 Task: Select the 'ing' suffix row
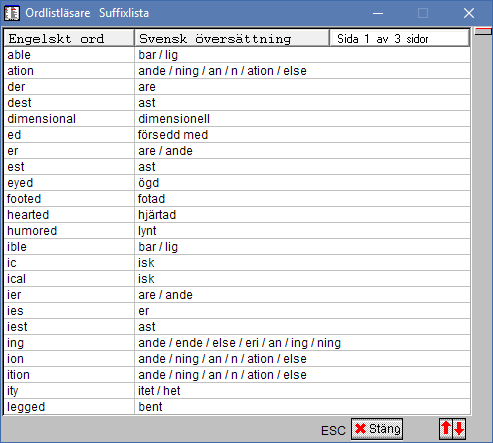237,343
